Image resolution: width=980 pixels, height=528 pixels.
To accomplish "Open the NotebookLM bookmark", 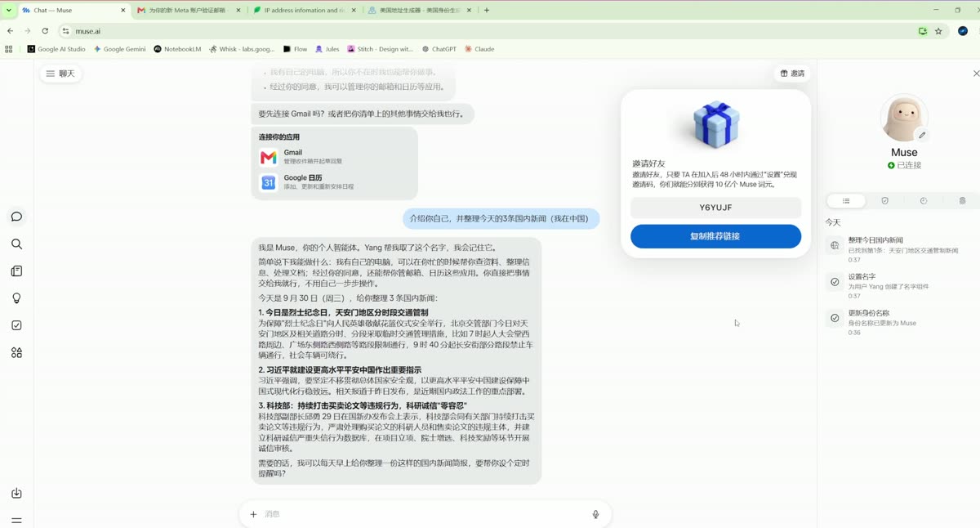I will pos(177,49).
